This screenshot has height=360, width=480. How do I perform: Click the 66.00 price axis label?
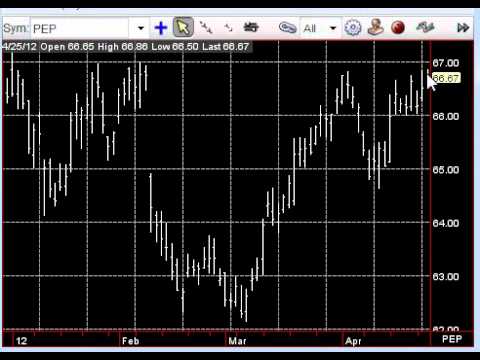coord(446,116)
